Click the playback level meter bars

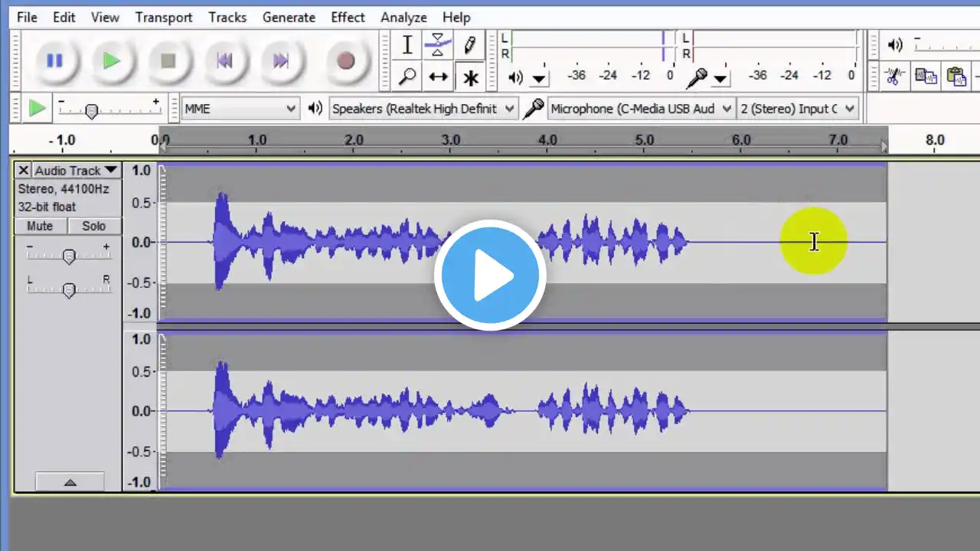click(x=593, y=46)
